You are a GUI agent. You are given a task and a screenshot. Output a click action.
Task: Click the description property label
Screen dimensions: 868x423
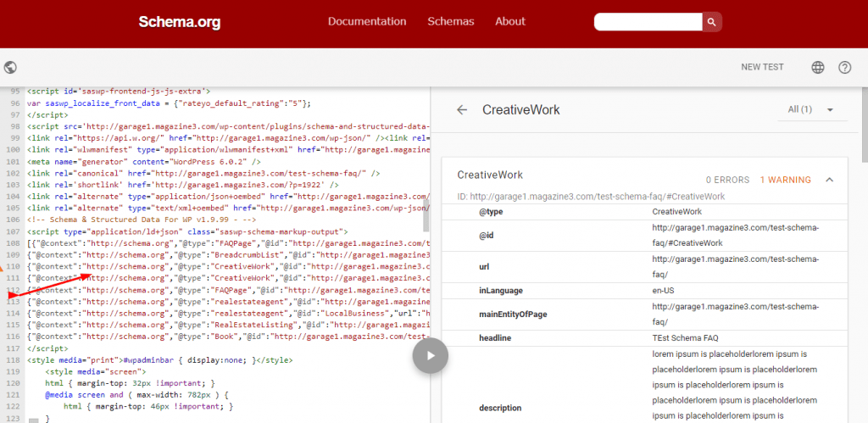tap(500, 408)
